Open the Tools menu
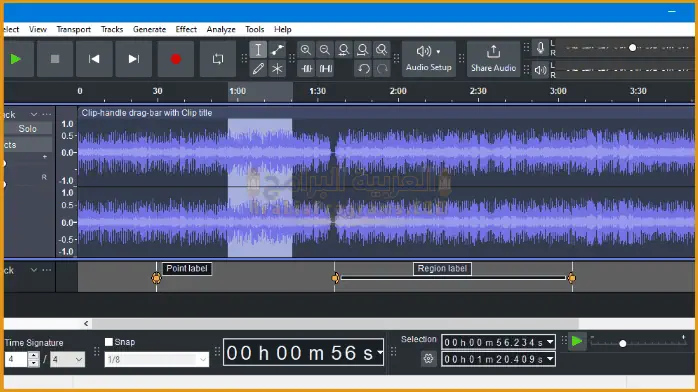The image size is (698, 392). (x=255, y=29)
